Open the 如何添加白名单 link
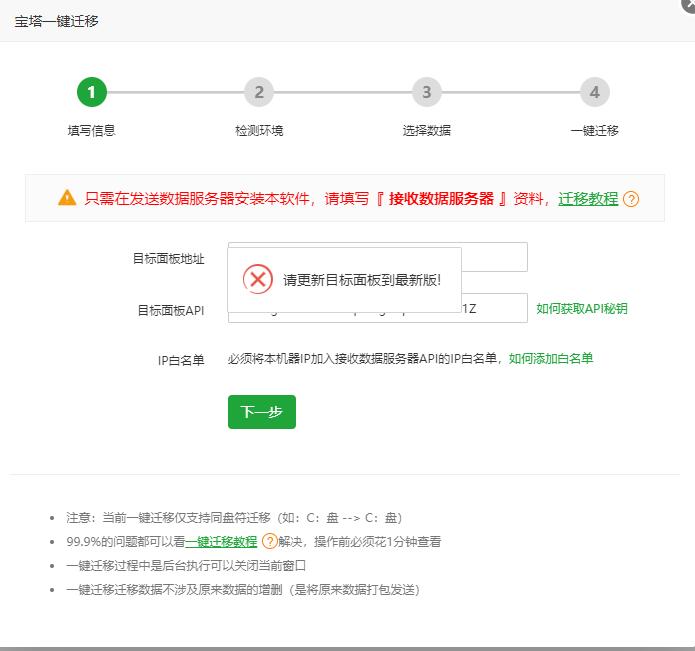The width and height of the screenshot is (695, 651). click(x=551, y=359)
